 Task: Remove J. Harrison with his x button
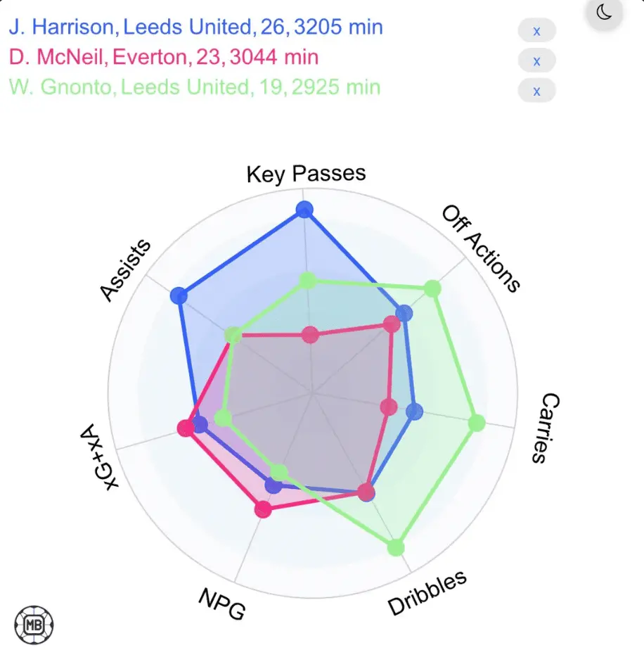point(536,31)
